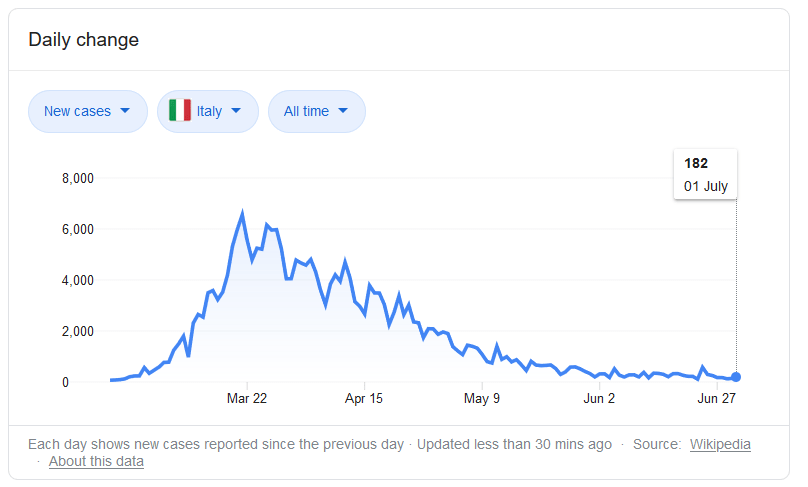Select the Jun 27 date label
Image resolution: width=808 pixels, height=487 pixels.
tap(717, 398)
